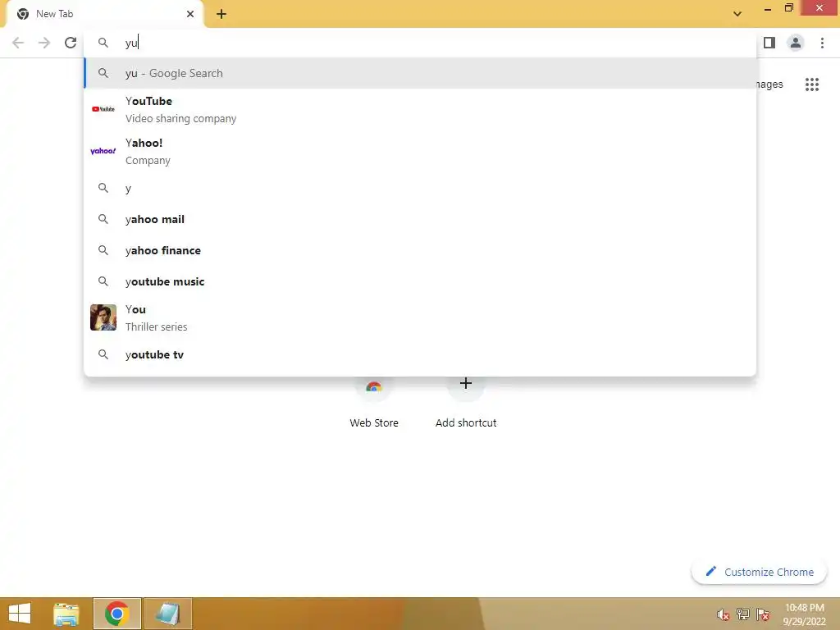Select the 'You' thriller series suggestion
Screen dimensions: 840x630
(421, 317)
